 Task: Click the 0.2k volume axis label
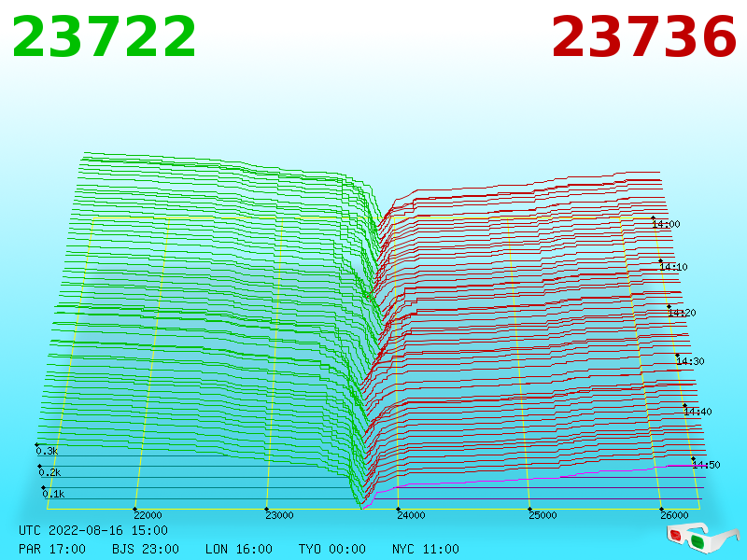50,472
